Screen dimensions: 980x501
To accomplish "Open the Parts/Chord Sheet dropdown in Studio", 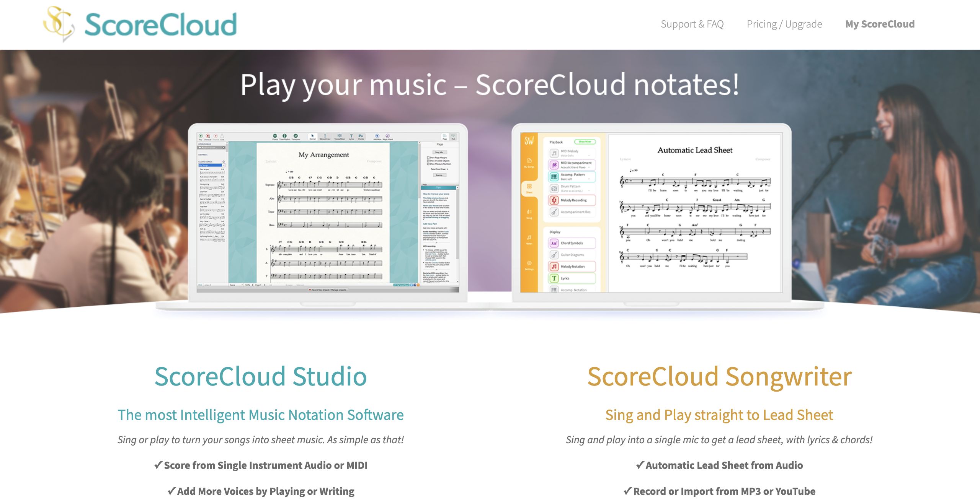I will click(x=439, y=169).
